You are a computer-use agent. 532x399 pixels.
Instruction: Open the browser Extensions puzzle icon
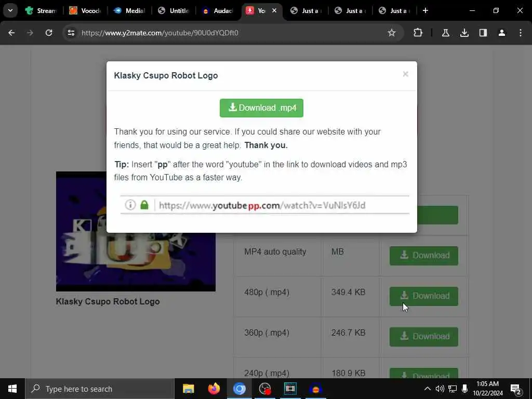coord(418,33)
